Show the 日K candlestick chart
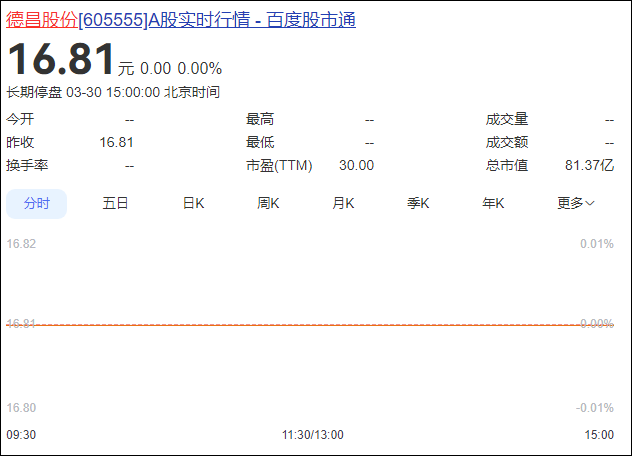632x456 pixels. (193, 203)
